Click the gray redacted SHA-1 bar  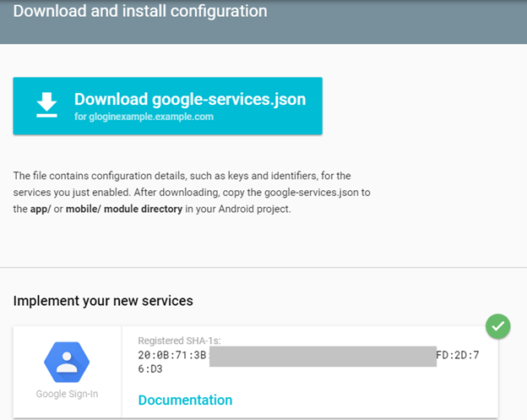click(x=323, y=355)
